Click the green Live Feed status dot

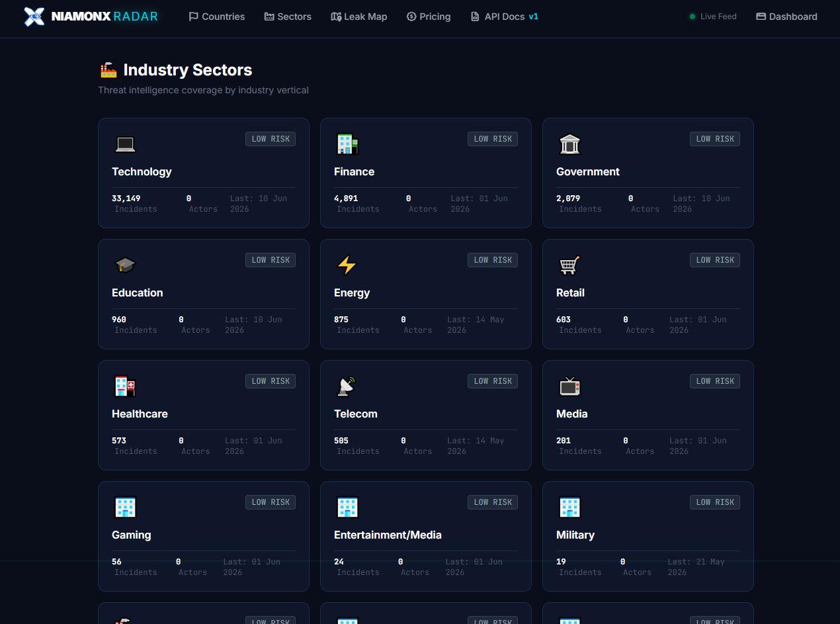(693, 17)
